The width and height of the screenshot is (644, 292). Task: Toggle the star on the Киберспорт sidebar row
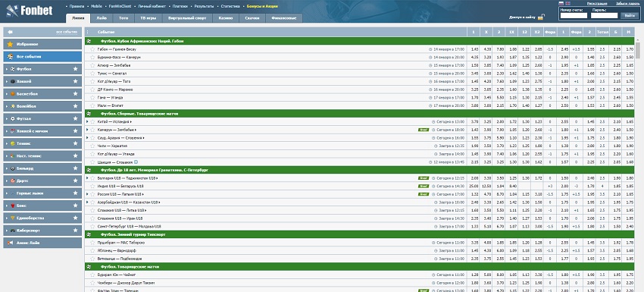tap(75, 231)
